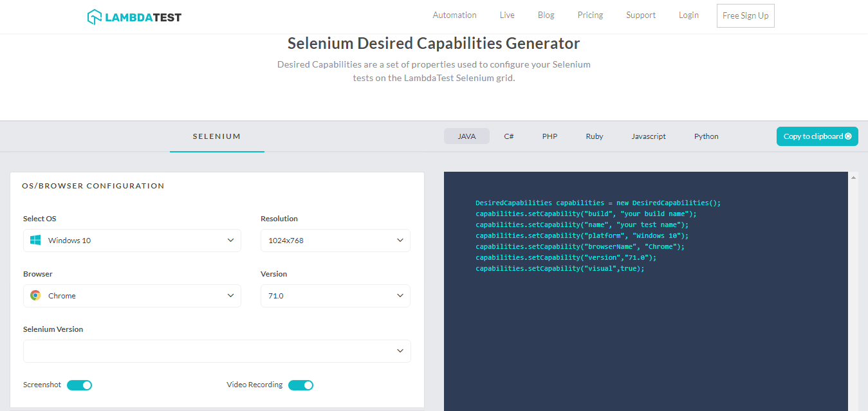Click the LambdaTest logo
868x411 pixels.
[133, 16]
